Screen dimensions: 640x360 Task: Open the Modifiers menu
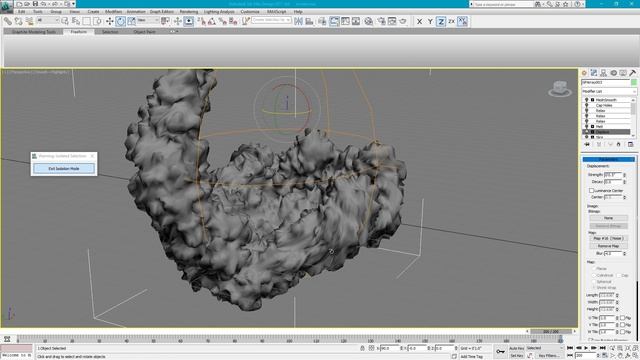[x=113, y=12]
